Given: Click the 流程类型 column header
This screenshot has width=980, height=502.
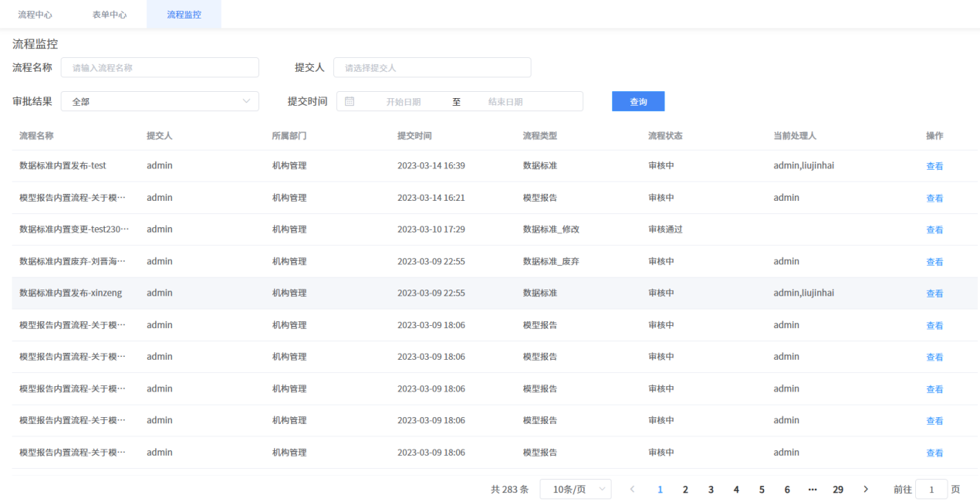Looking at the screenshot, I should 540,135.
